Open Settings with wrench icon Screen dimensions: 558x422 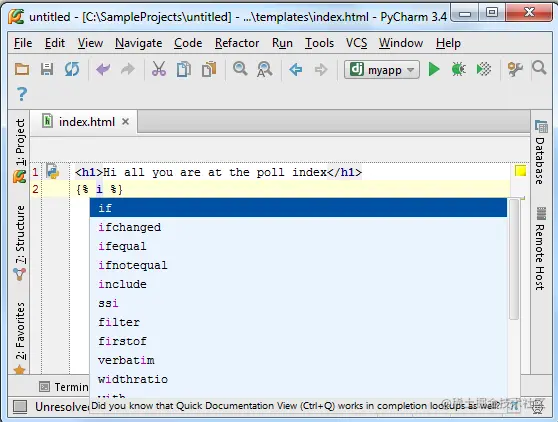click(515, 69)
